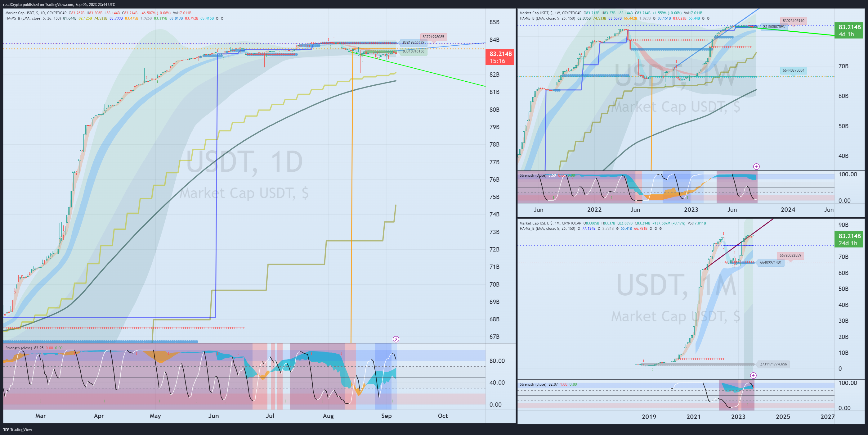The image size is (868, 435).
Task: Click the 83023103910 price tag
Action: pyautogui.click(x=793, y=20)
